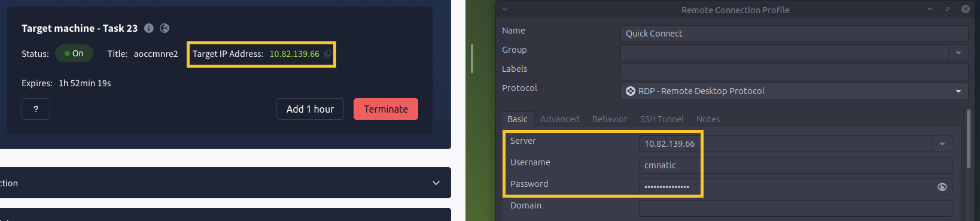Click the Name field Quick Connect
This screenshot has width=980, height=221.
coord(794,34)
